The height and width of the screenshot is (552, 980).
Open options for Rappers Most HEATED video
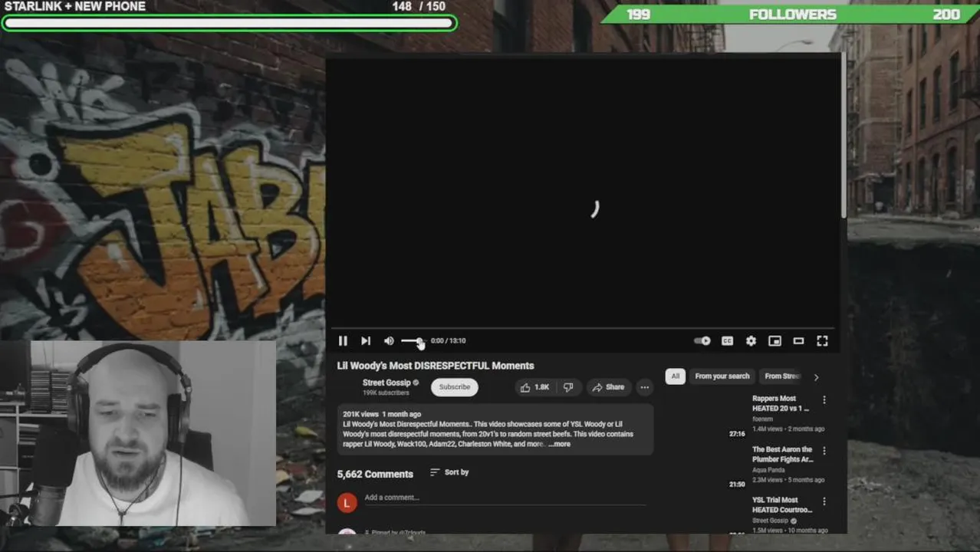click(x=824, y=400)
